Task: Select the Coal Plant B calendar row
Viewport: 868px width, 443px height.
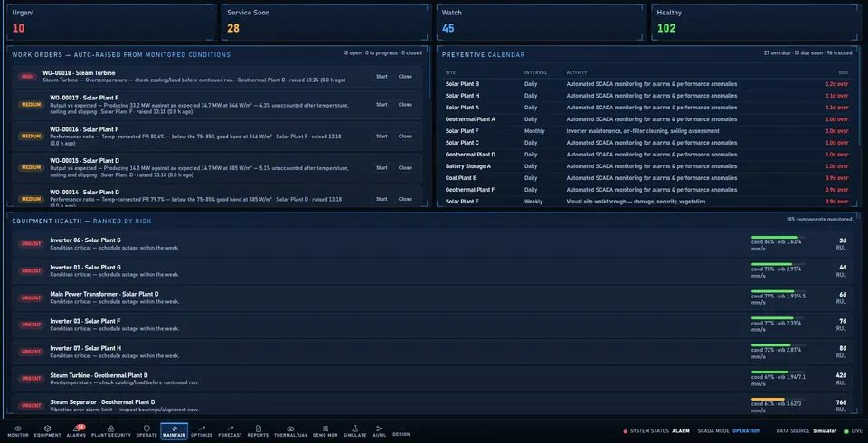Action: [x=646, y=178]
